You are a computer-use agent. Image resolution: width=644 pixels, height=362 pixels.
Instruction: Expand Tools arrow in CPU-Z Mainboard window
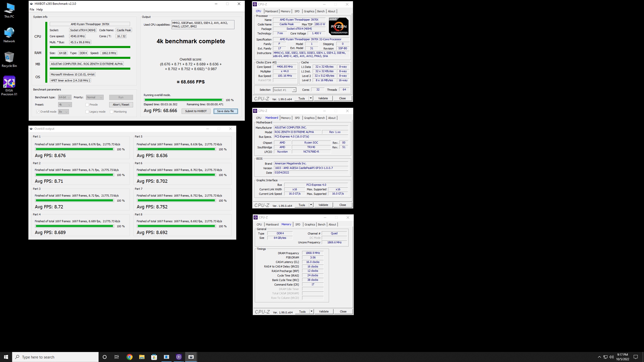tap(311, 205)
